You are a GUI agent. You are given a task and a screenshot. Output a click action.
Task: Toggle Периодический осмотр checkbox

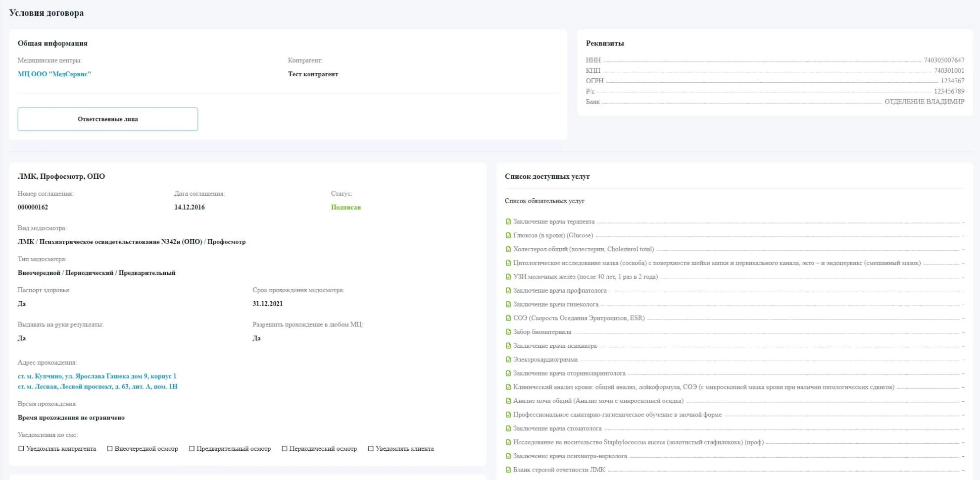(285, 449)
